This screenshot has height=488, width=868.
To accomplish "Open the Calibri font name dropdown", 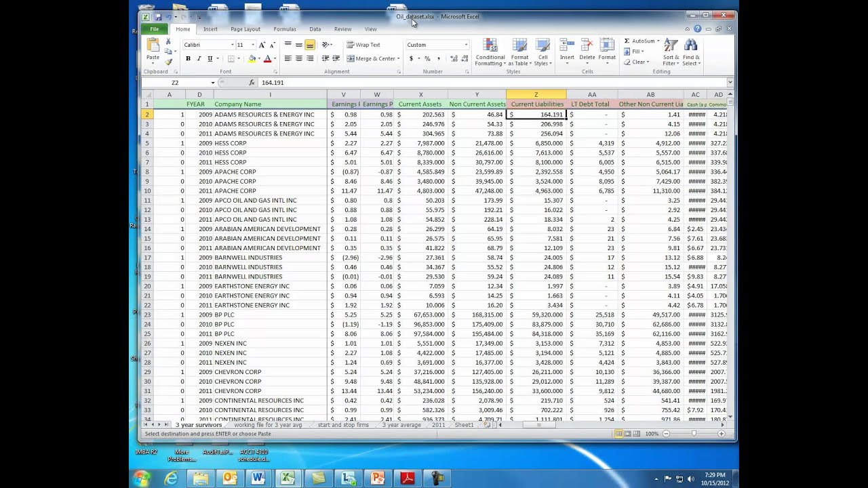I will point(231,45).
